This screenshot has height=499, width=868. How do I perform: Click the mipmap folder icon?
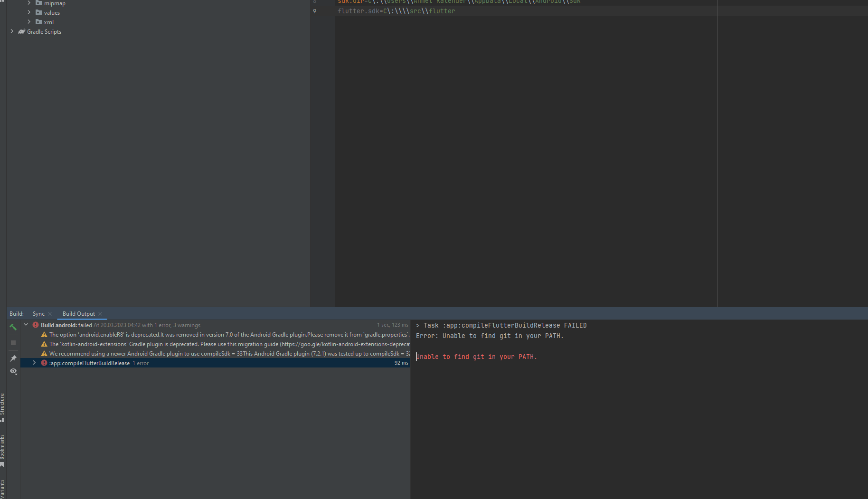pyautogui.click(x=39, y=3)
